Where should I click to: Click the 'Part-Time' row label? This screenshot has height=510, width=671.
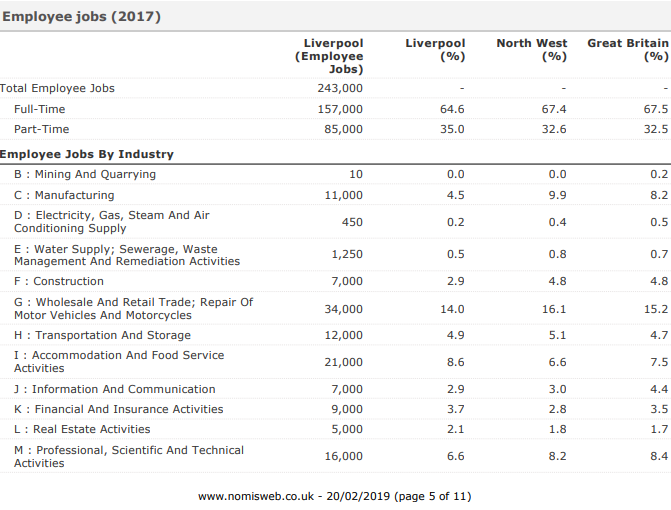pyautogui.click(x=41, y=129)
